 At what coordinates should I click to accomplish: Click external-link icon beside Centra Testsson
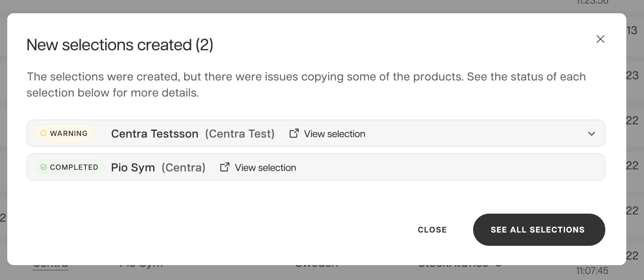click(294, 133)
